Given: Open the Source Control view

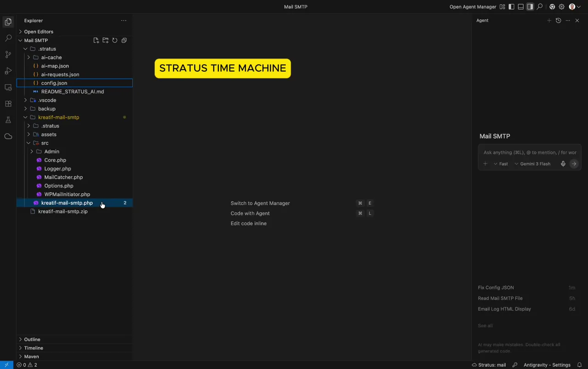Looking at the screenshot, I should (8, 55).
